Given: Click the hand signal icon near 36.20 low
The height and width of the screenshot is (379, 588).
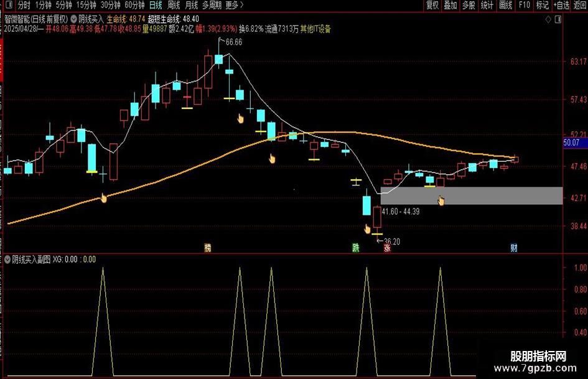Looking at the screenshot, I should [367, 229].
